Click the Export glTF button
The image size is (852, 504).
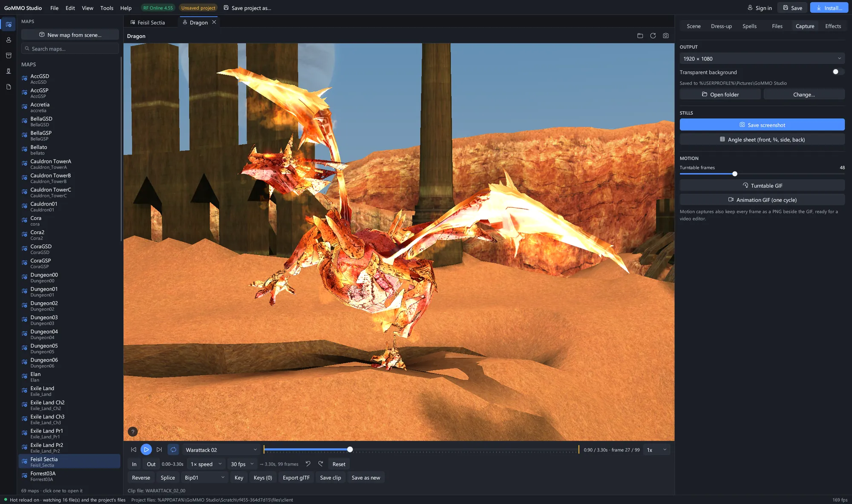click(296, 477)
